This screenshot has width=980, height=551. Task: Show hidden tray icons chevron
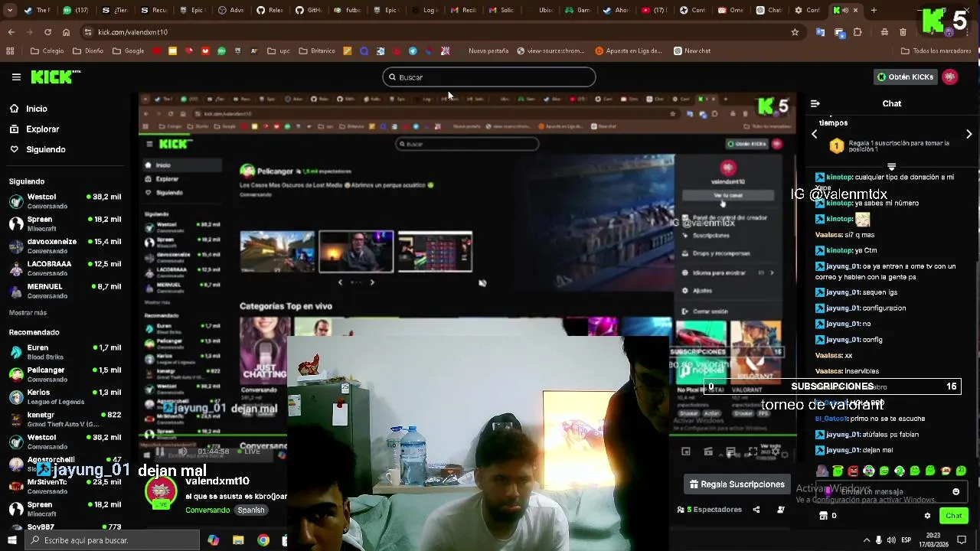tap(867, 540)
